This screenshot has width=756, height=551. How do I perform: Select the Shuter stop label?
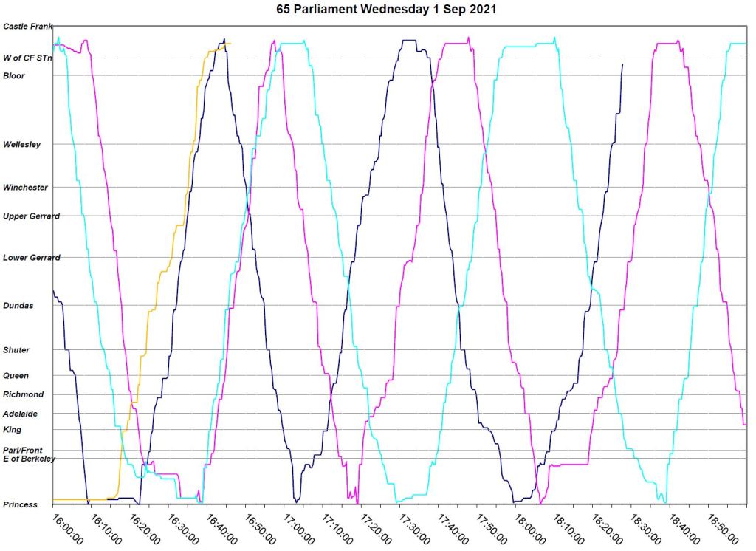click(x=17, y=350)
